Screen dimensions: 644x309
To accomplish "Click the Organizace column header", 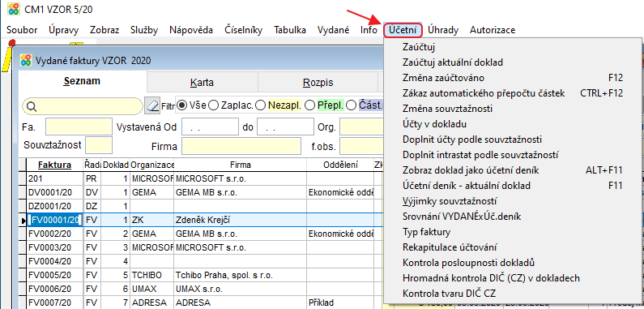I will click(x=152, y=165).
